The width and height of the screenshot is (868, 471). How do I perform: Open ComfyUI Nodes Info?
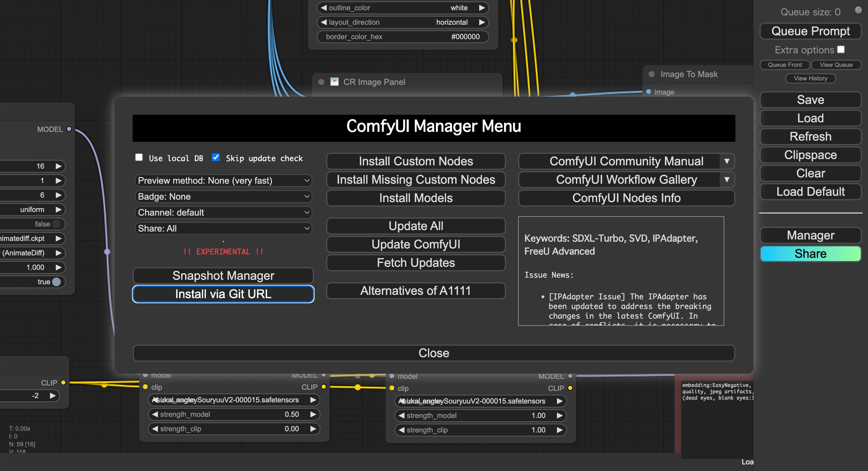626,198
